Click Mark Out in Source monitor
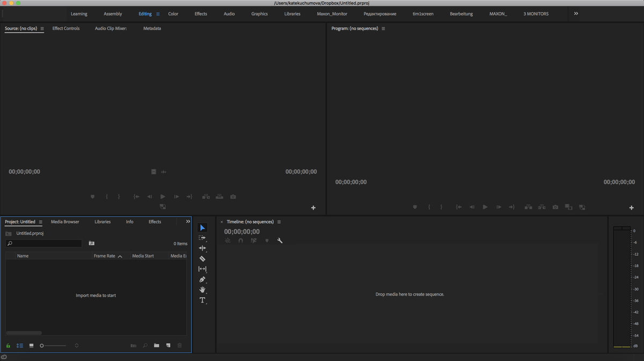This screenshot has width=644, height=361. 119,197
